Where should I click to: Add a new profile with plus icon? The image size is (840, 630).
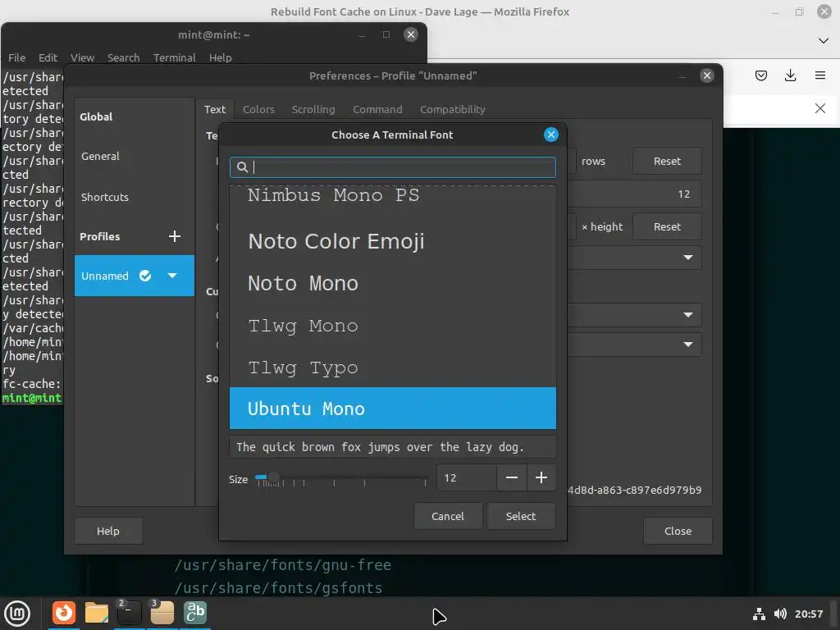click(x=174, y=236)
